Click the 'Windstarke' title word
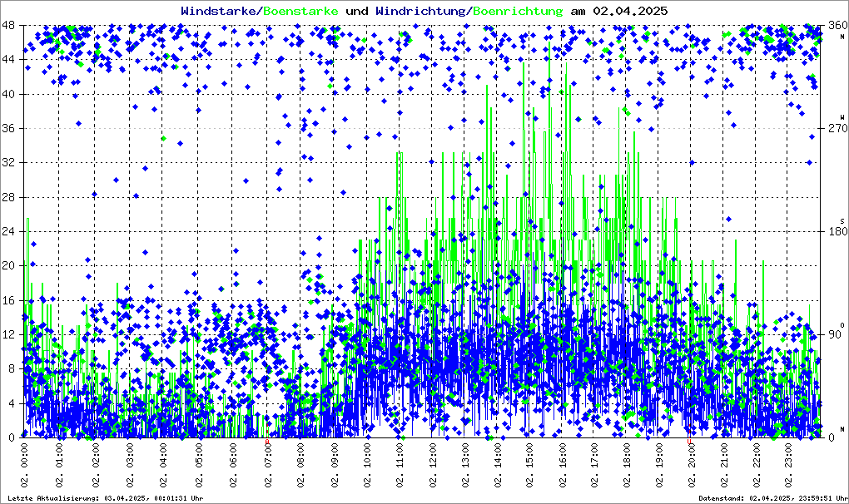The width and height of the screenshot is (849, 504). (x=220, y=11)
